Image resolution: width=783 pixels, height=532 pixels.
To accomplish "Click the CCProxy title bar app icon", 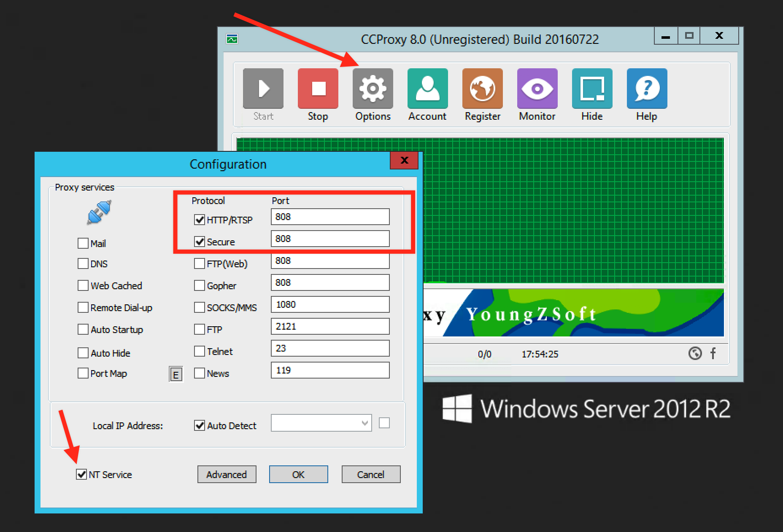I will click(x=232, y=39).
